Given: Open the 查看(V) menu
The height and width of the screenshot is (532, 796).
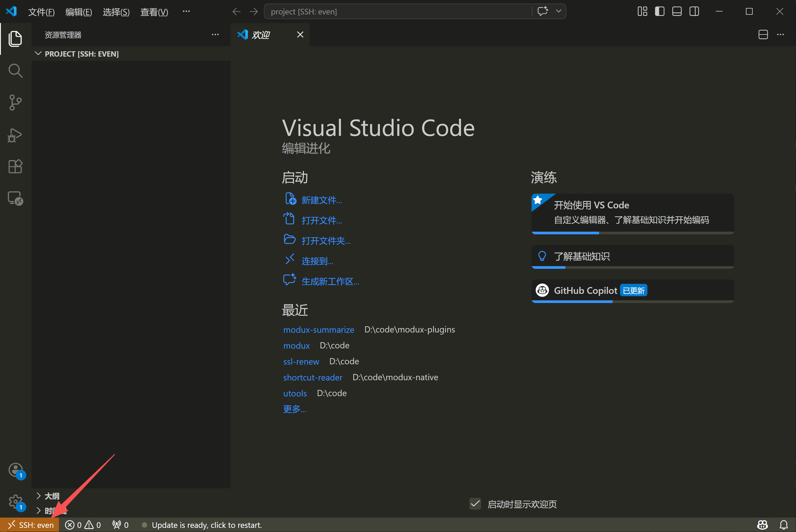Looking at the screenshot, I should [x=154, y=12].
